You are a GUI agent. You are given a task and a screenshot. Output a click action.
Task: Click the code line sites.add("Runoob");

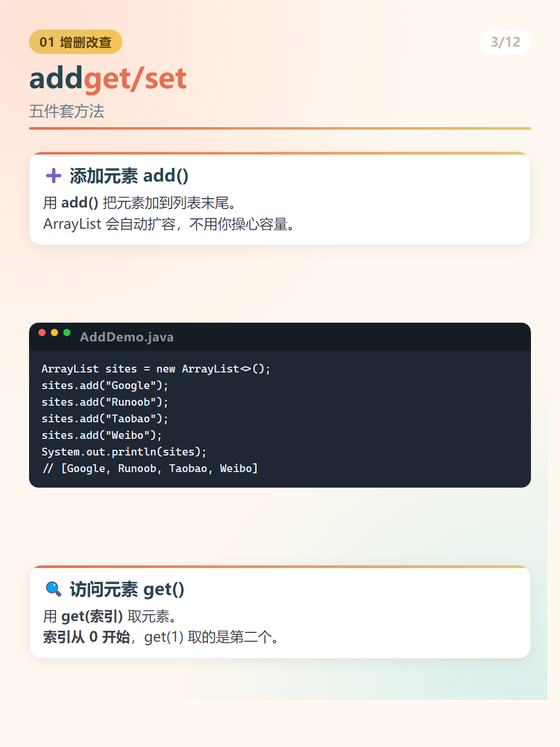tap(105, 402)
